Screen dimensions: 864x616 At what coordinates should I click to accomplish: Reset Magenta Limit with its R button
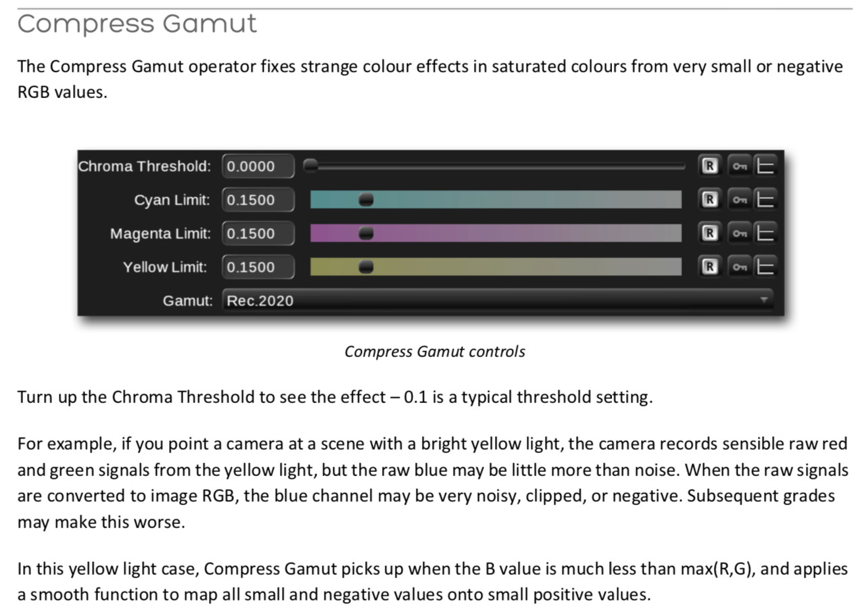point(709,233)
